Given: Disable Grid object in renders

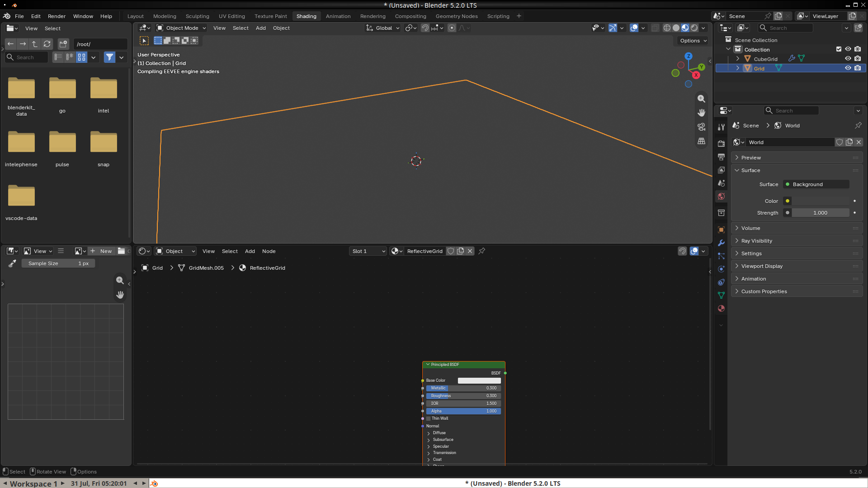Looking at the screenshot, I should pyautogui.click(x=858, y=68).
